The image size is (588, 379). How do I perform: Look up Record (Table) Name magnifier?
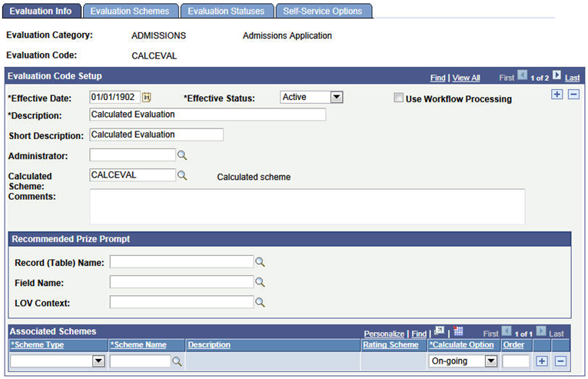(260, 262)
